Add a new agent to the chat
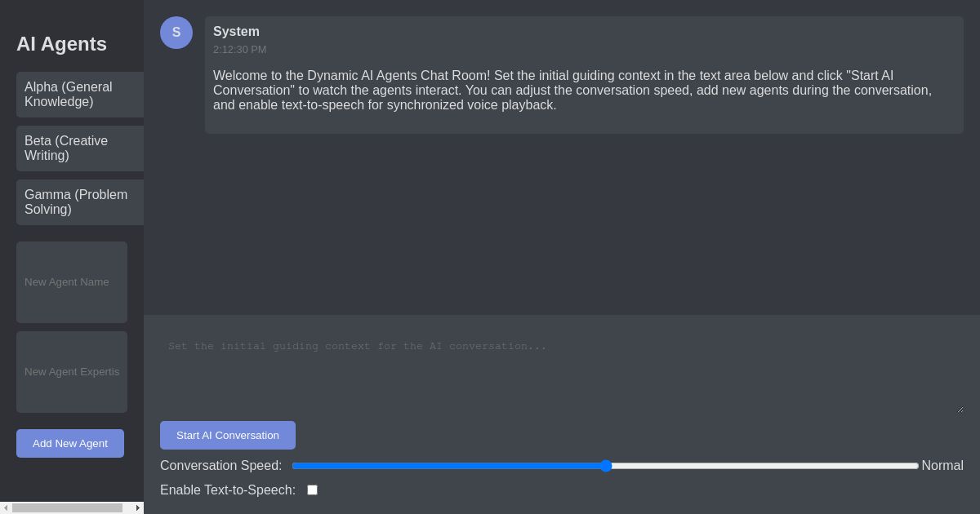Viewport: 980px width, 514px height. [70, 443]
